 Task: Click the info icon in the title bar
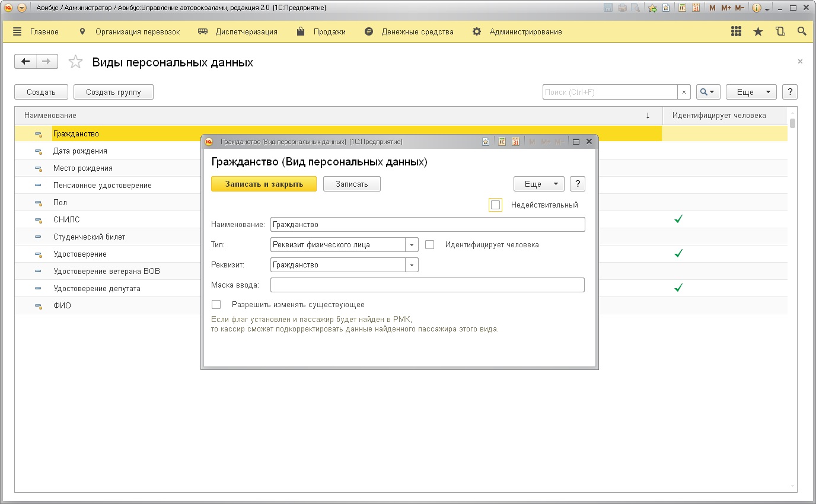pos(757,8)
